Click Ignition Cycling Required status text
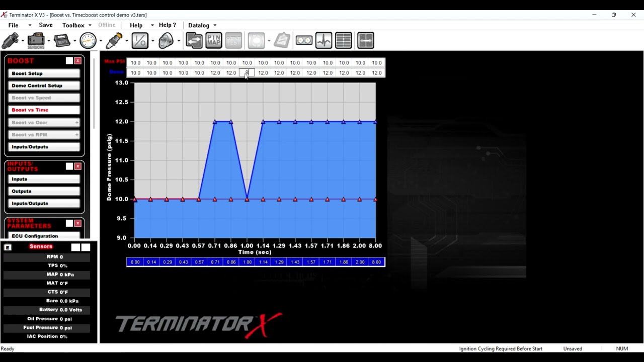The image size is (644, 362). 501,349
